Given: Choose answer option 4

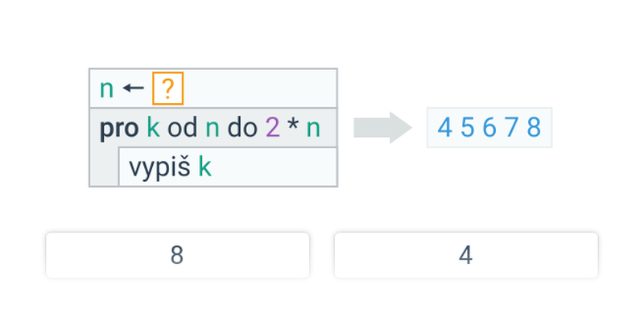Looking at the screenshot, I should 466,255.
